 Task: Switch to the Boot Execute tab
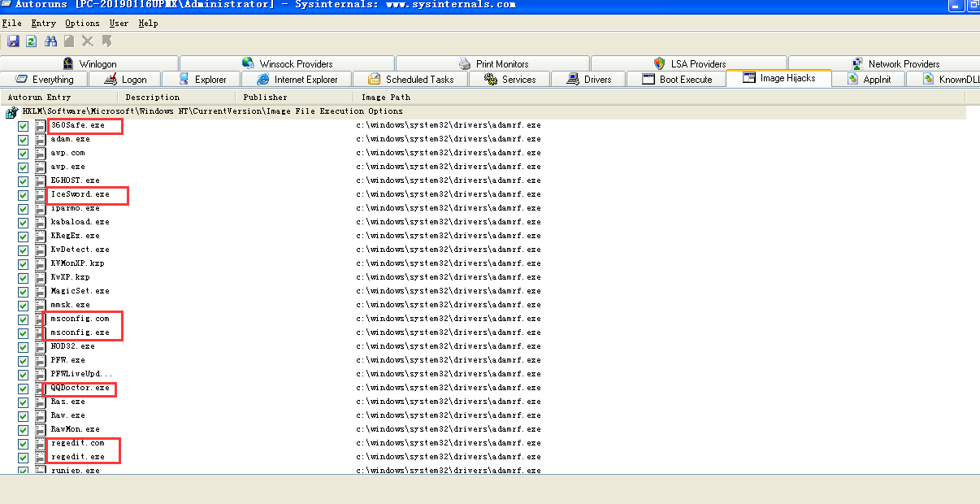click(677, 79)
